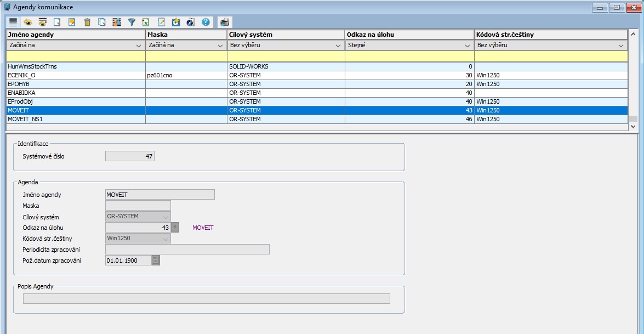
Task: Open help via the blue question mark icon
Action: pyautogui.click(x=206, y=22)
